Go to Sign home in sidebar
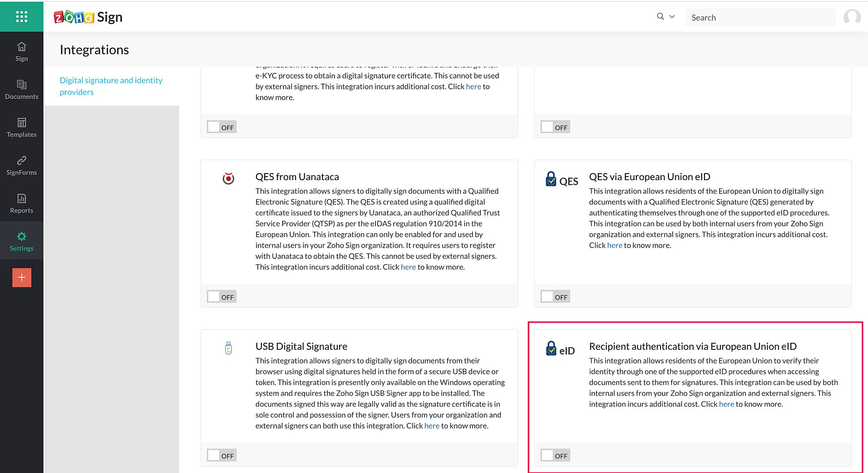868x473 pixels. coord(21,52)
